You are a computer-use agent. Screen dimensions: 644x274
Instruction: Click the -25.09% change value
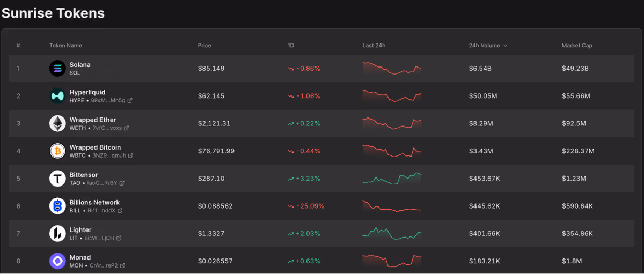310,206
